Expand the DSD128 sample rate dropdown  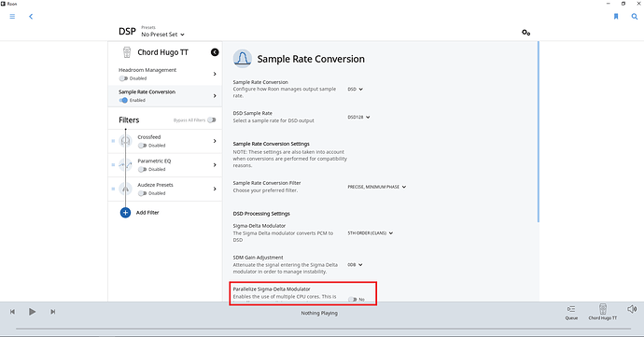(x=358, y=117)
